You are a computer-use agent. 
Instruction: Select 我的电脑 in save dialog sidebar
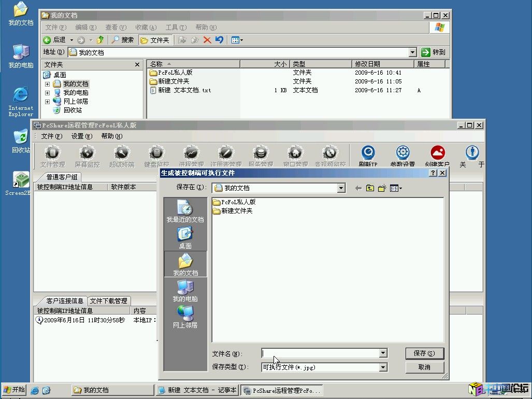pos(185,291)
